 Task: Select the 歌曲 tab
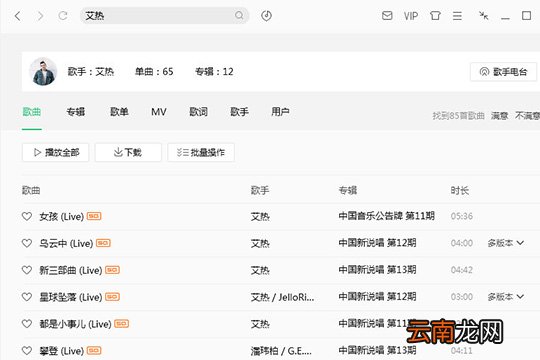pyautogui.click(x=32, y=112)
